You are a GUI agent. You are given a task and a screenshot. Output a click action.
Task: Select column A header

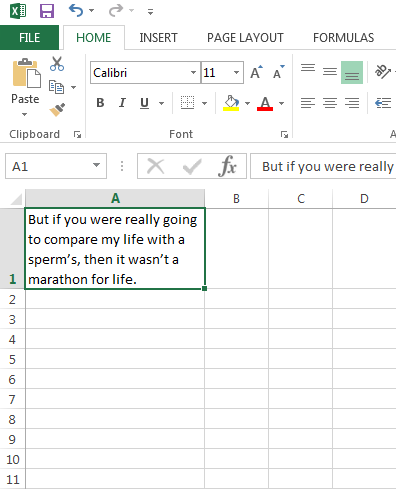(x=115, y=198)
